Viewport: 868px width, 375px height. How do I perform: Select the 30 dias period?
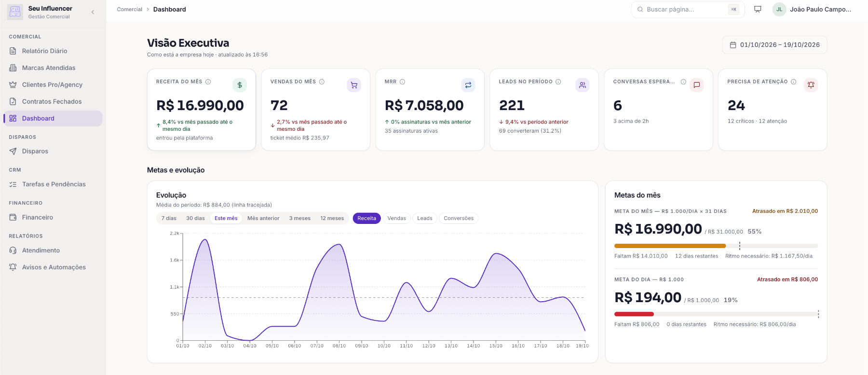click(x=195, y=218)
